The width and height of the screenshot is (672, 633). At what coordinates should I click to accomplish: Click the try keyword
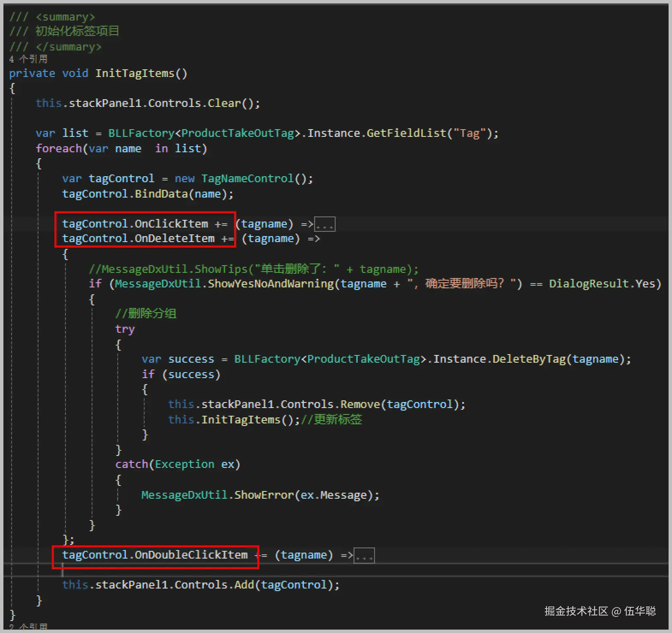(x=125, y=329)
